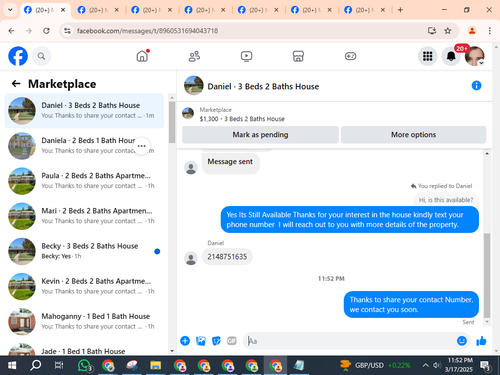The image size is (500, 375).
Task: Open the Chrome three-dot menu
Action: [x=489, y=31]
